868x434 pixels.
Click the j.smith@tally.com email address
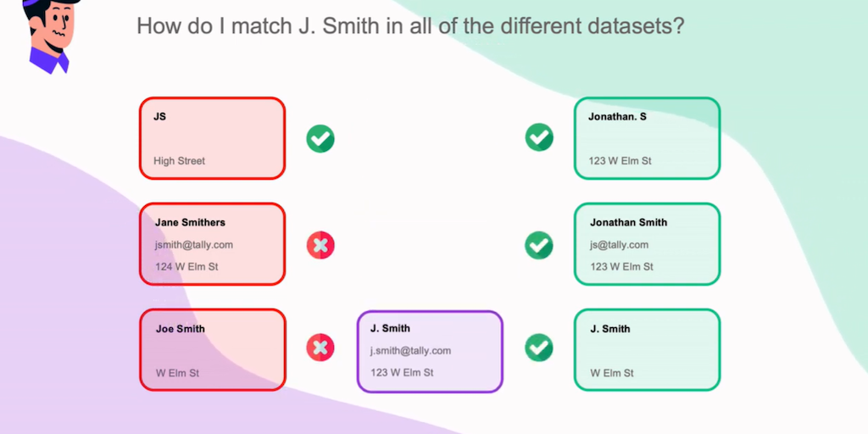pos(410,351)
